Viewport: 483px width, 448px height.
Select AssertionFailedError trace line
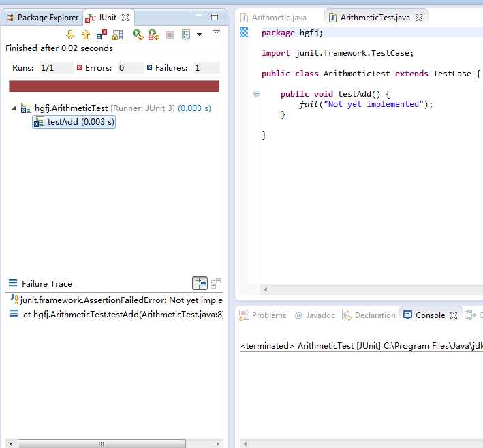(116, 300)
